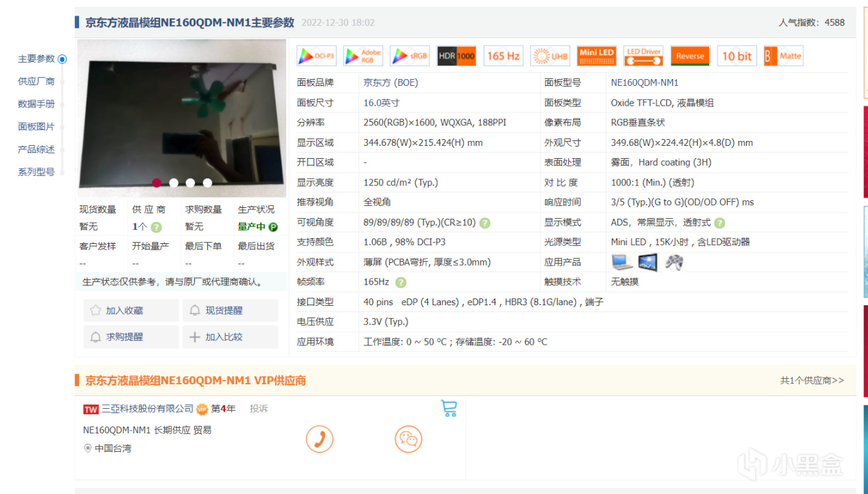Select the first (red) image carousel dot
The height and width of the screenshot is (494, 868).
pyautogui.click(x=157, y=183)
